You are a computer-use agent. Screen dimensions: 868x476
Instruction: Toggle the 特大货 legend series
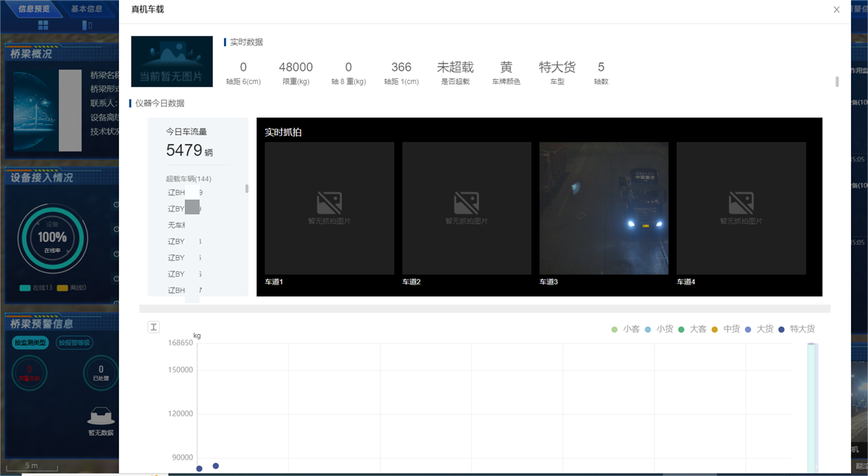pyautogui.click(x=796, y=329)
